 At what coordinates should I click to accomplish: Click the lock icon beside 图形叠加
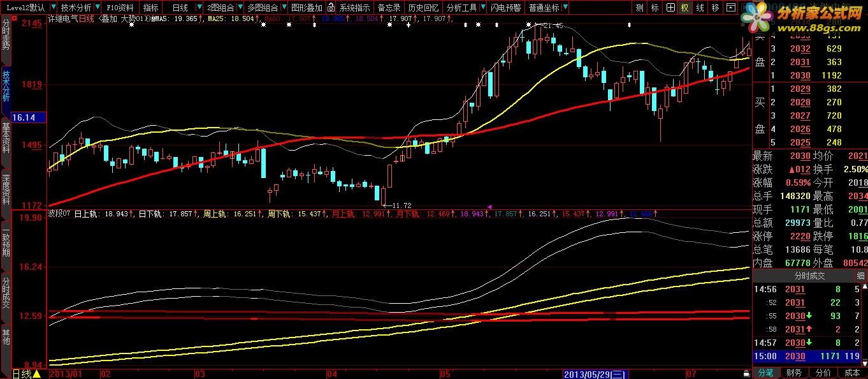point(331,8)
